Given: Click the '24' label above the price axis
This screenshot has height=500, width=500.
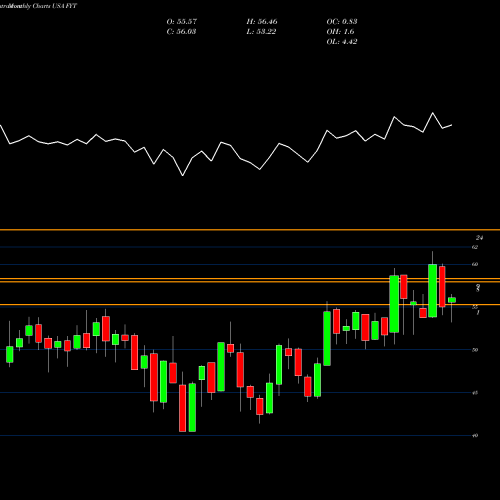Looking at the screenshot, I should pos(479,238).
